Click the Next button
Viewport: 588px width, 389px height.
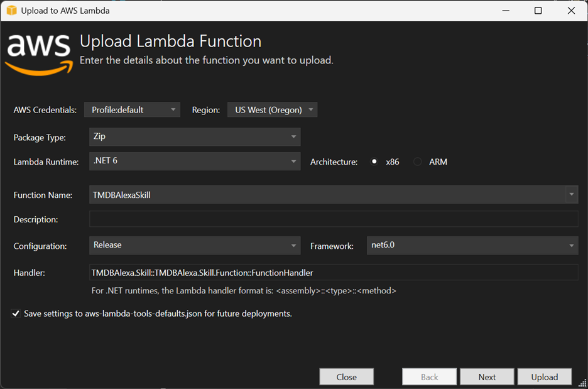pyautogui.click(x=487, y=376)
